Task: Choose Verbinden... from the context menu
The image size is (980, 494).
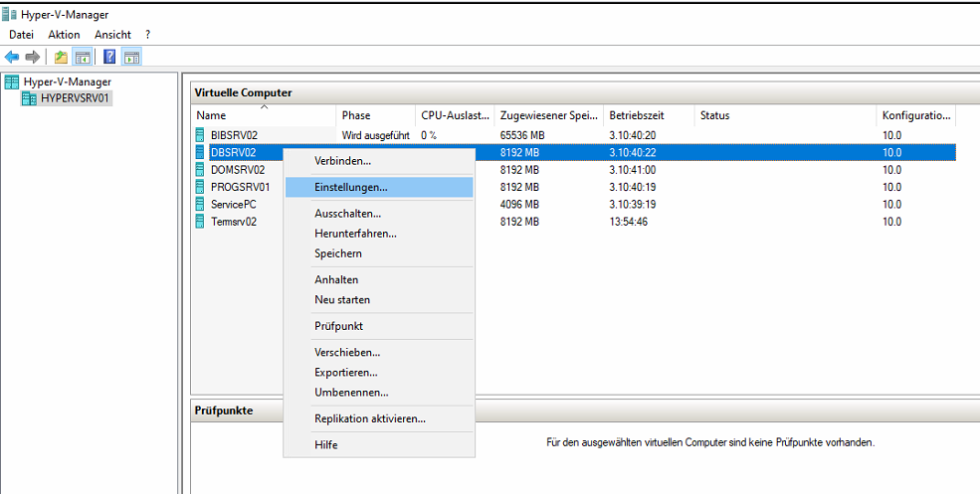Action: tap(379, 161)
